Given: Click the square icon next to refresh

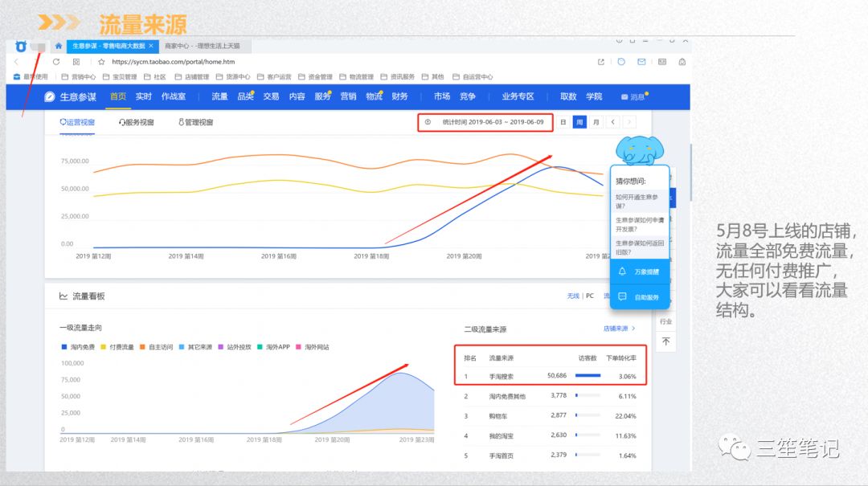Looking at the screenshot, I should click(x=76, y=61).
